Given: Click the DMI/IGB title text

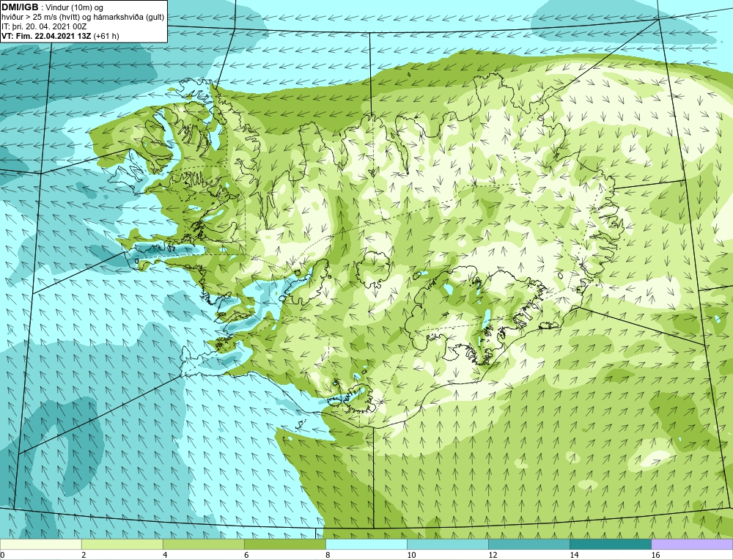Looking at the screenshot, I should [x=20, y=7].
